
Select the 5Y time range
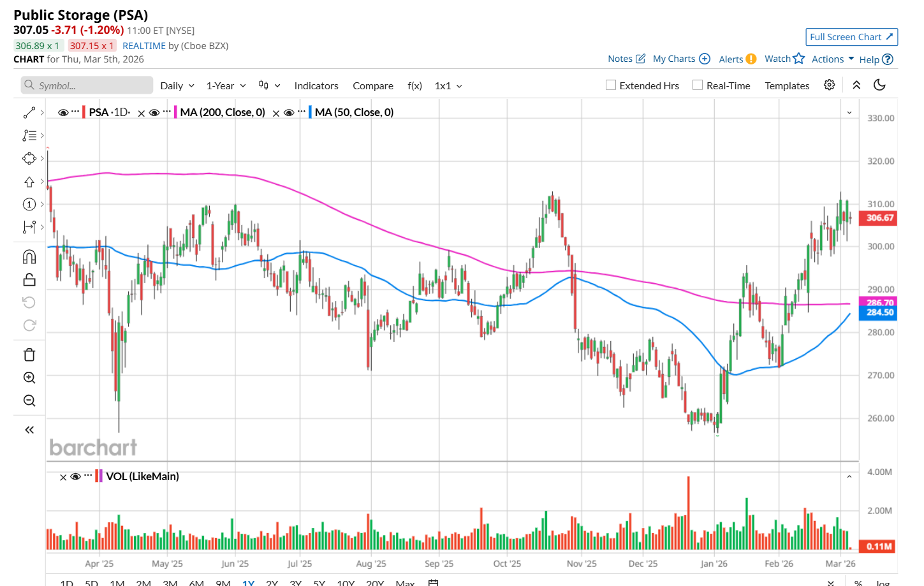[319, 583]
